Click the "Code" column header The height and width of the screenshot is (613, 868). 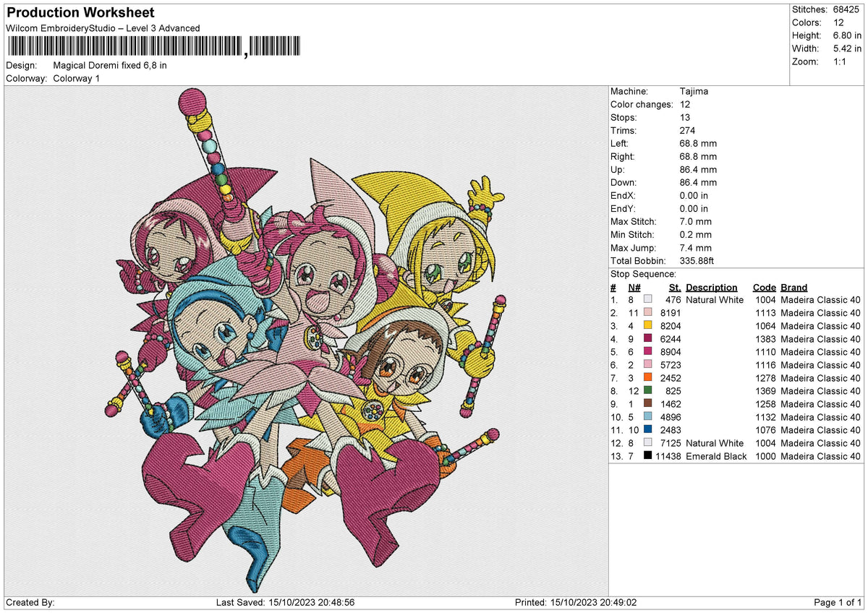(x=765, y=287)
